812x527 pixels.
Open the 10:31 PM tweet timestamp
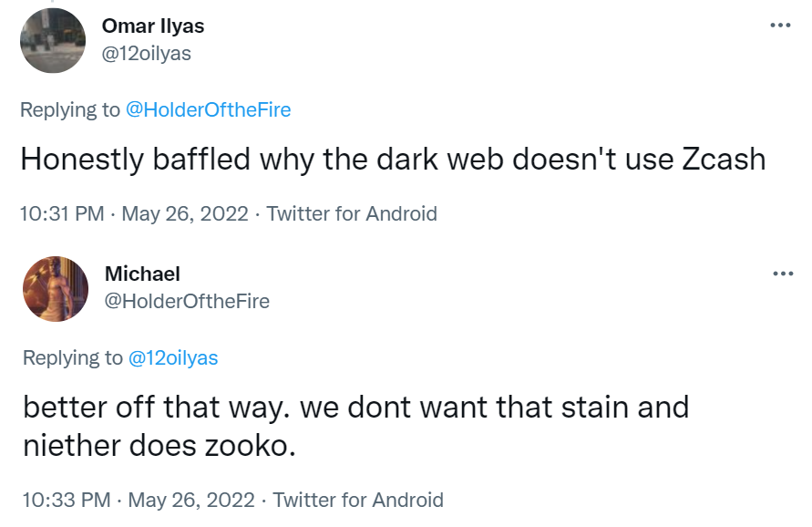coord(62,213)
